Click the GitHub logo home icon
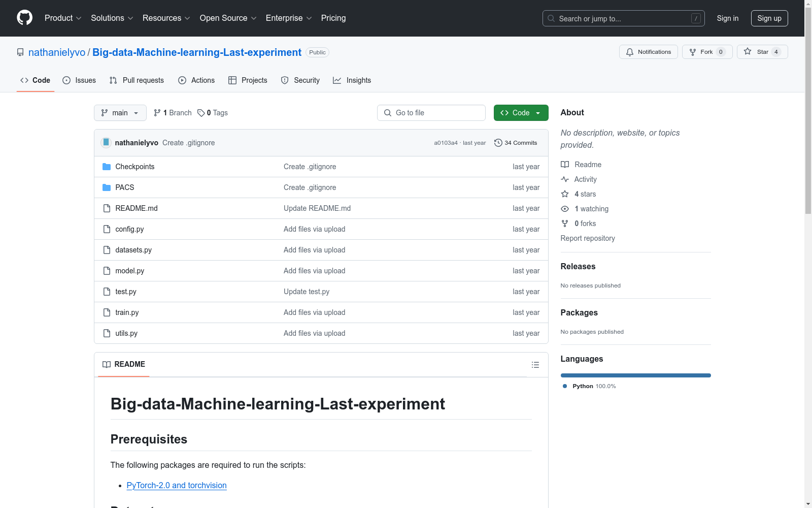This screenshot has height=508, width=812. (24, 18)
